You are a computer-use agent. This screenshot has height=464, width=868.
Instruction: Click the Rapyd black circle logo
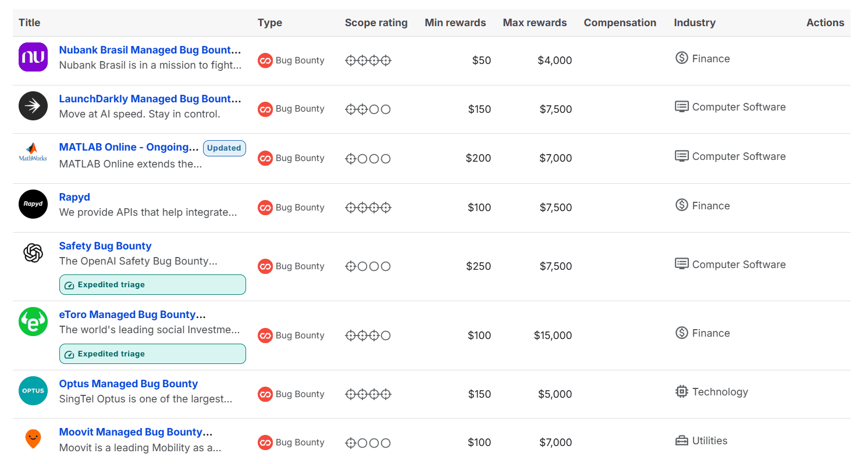click(33, 204)
